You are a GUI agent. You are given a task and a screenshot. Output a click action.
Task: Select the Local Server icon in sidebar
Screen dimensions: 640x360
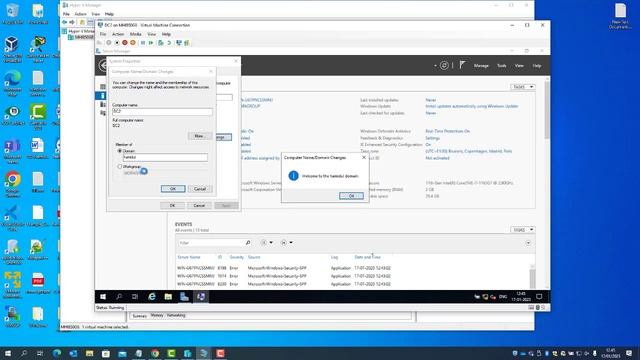102,96
